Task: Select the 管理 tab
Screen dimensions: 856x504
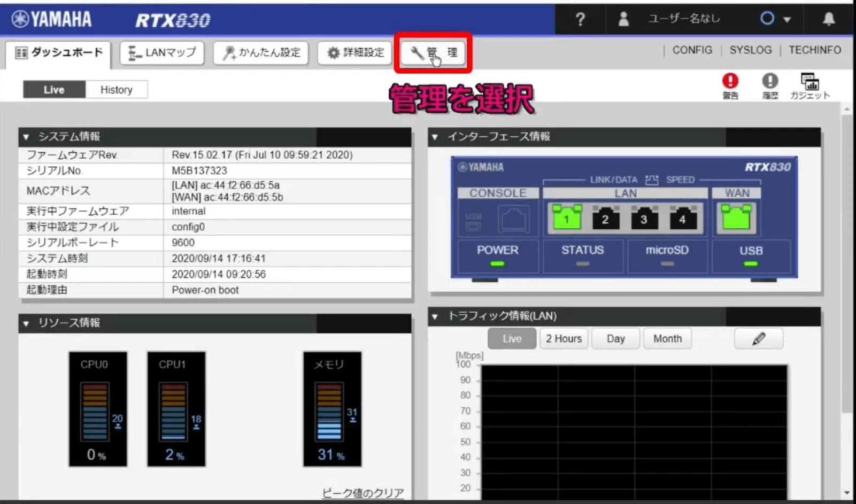Action: [434, 53]
